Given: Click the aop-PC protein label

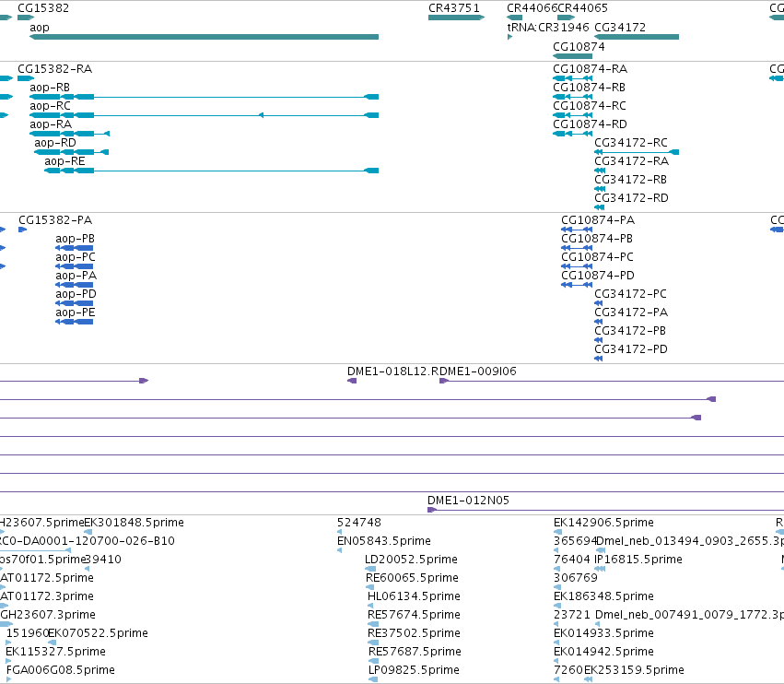Looking at the screenshot, I should [x=76, y=257].
